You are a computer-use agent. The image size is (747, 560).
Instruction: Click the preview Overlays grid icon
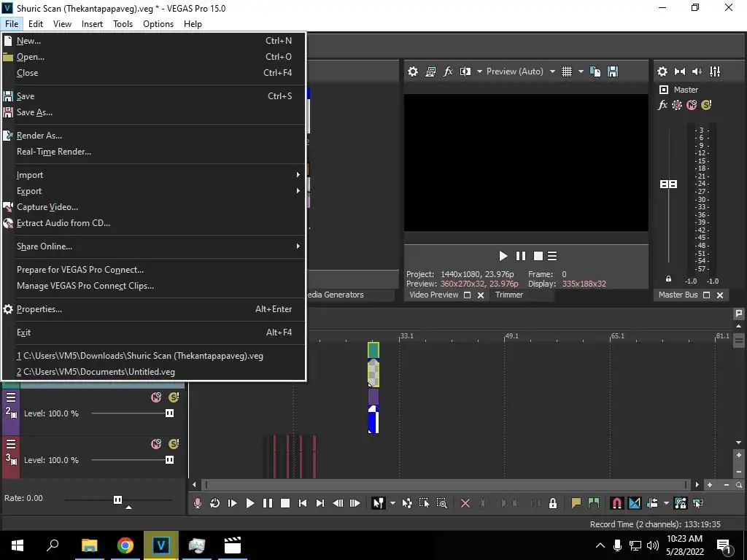click(566, 71)
